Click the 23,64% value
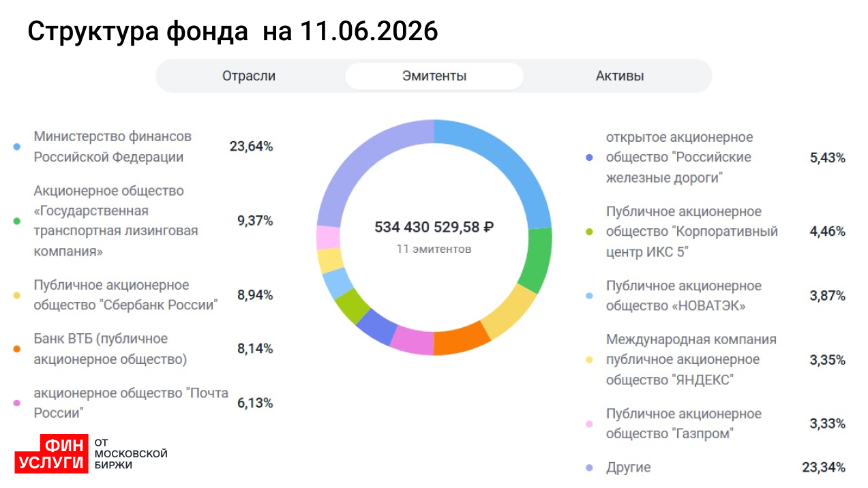 pos(252,146)
